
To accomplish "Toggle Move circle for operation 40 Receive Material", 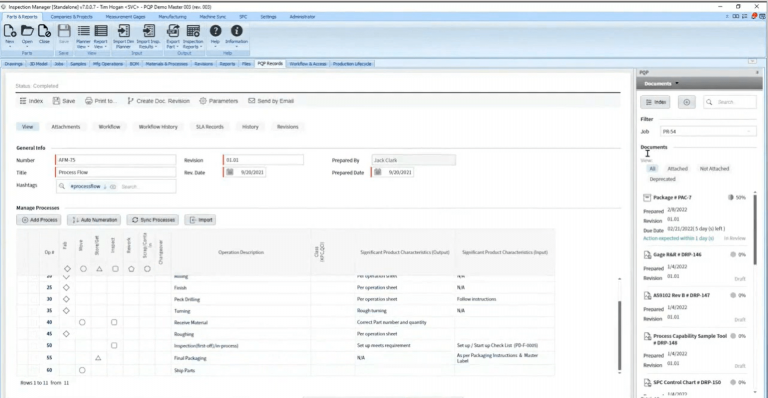I will click(82, 322).
